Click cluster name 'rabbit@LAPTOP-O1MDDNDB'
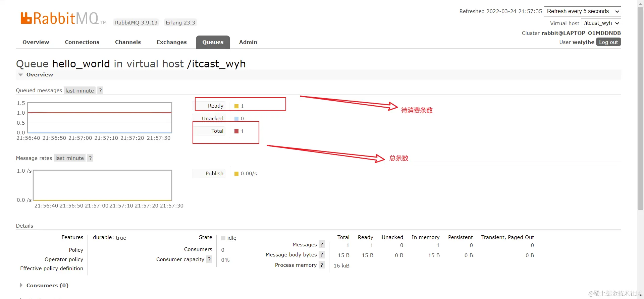The width and height of the screenshot is (644, 299). (x=581, y=33)
